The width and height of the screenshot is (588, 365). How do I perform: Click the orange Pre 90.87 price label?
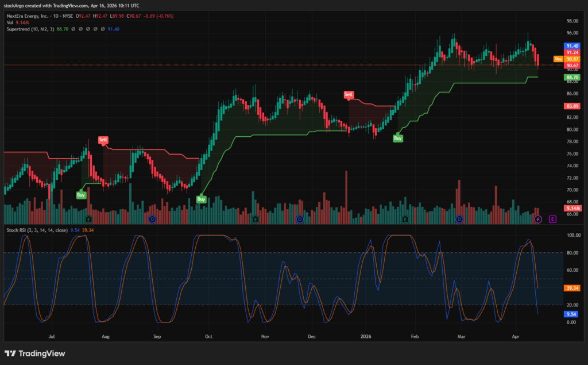point(566,59)
